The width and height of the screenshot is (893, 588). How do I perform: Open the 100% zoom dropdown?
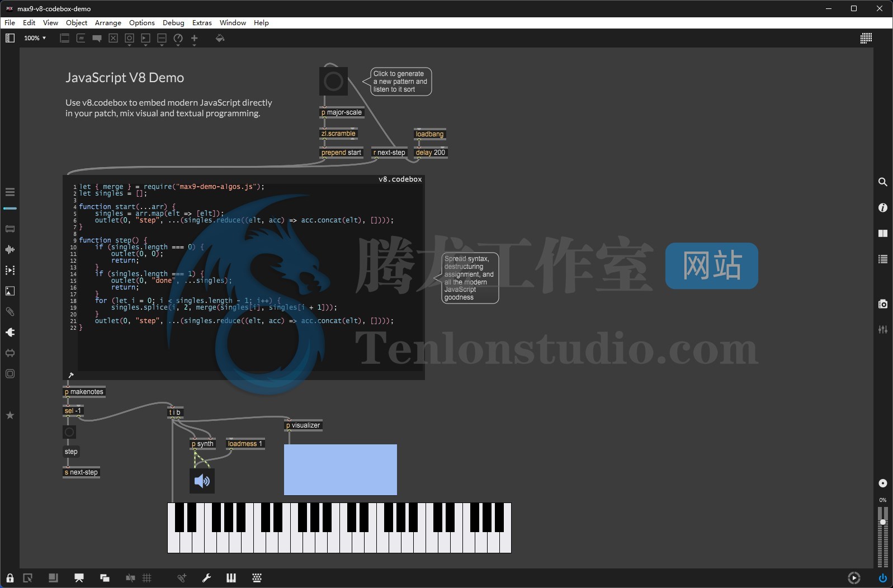click(35, 38)
